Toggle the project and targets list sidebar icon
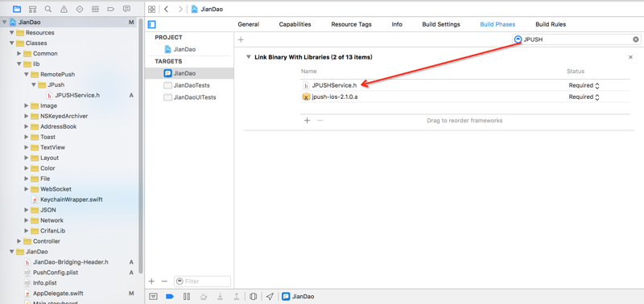The height and width of the screenshot is (304, 644). pos(152,24)
